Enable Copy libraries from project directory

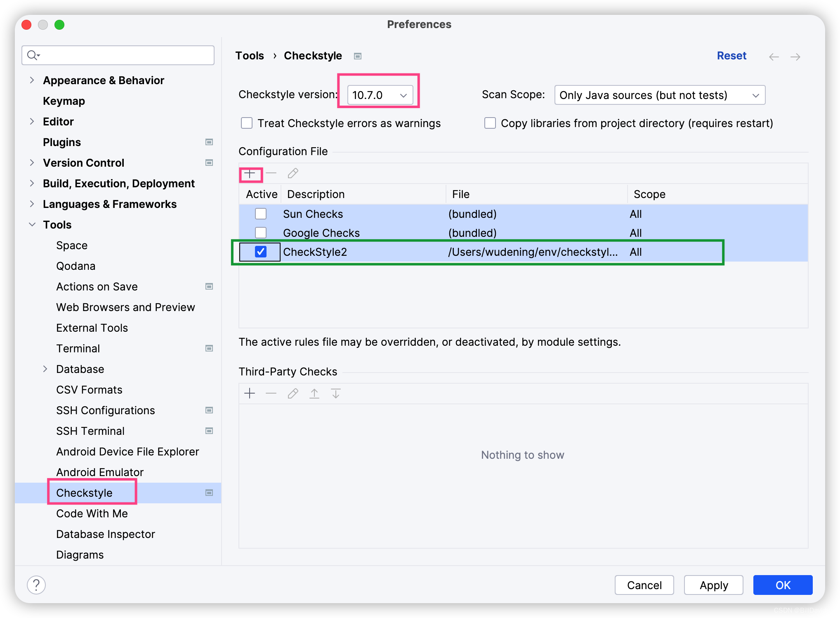click(x=490, y=123)
